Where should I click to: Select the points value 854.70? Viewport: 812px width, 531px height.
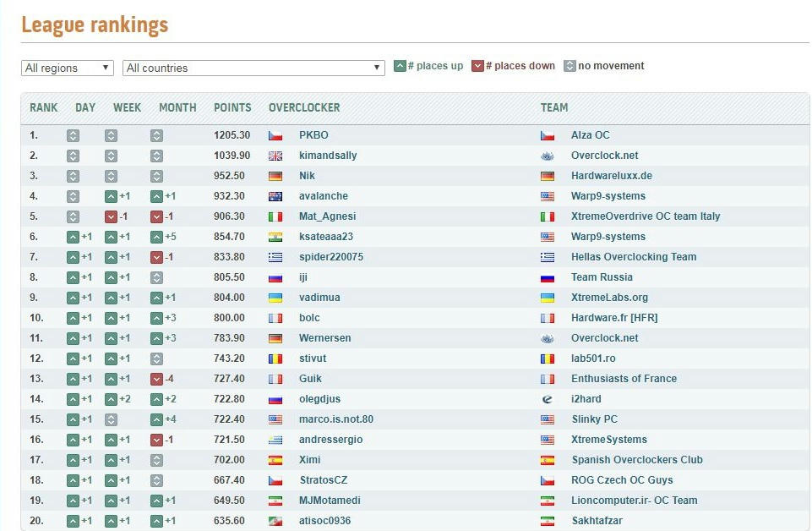tap(230, 237)
